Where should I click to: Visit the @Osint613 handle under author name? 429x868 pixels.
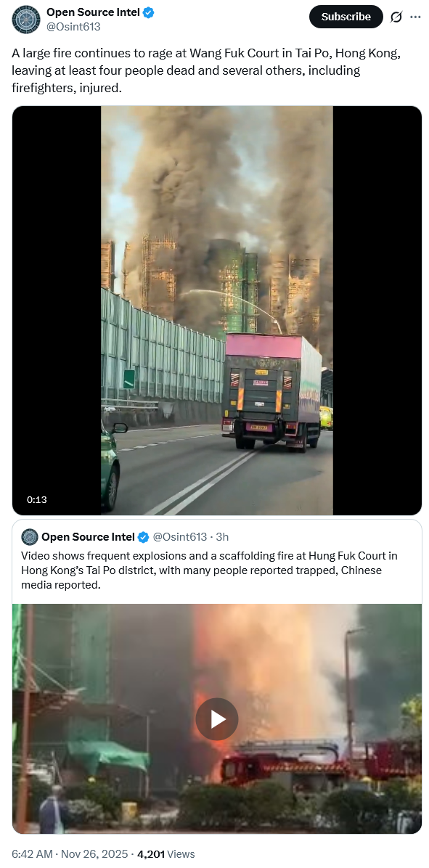coord(73,26)
